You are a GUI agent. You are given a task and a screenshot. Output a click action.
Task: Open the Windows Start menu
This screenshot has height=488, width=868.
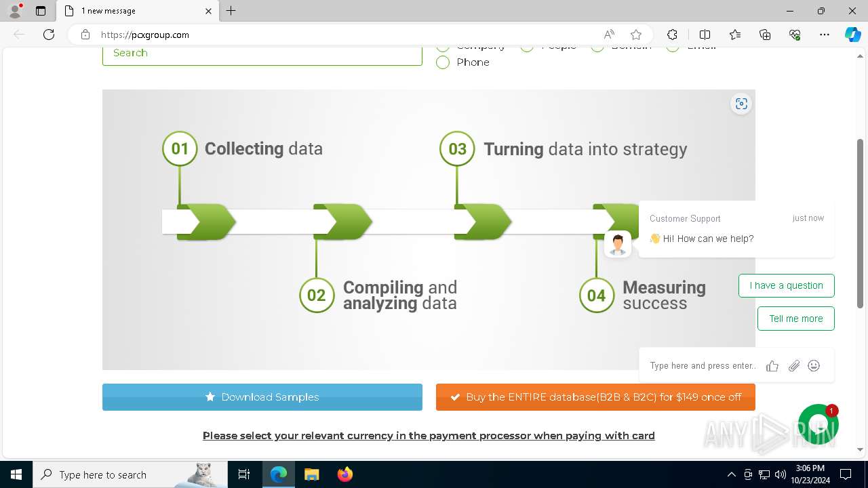coord(16,474)
